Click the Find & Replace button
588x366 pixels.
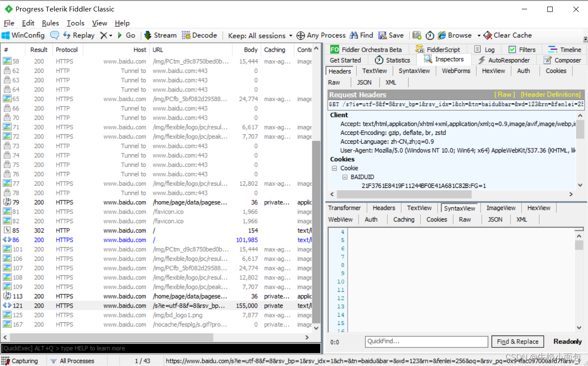click(x=517, y=341)
